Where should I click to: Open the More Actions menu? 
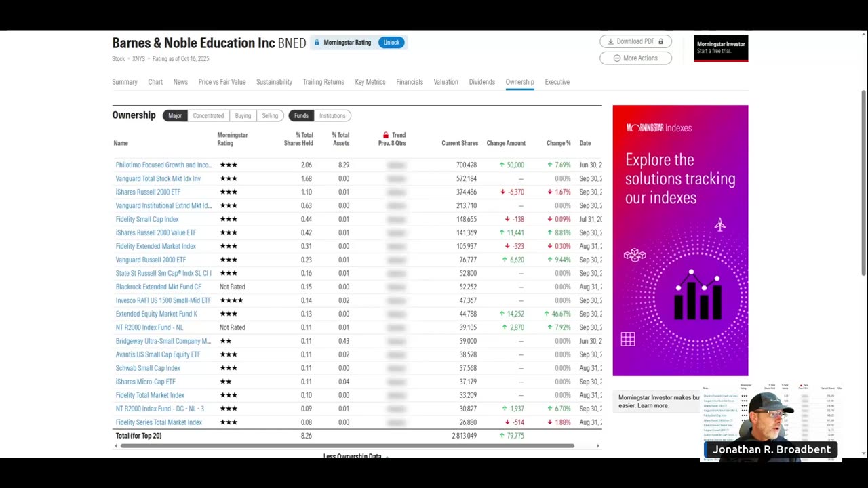635,58
